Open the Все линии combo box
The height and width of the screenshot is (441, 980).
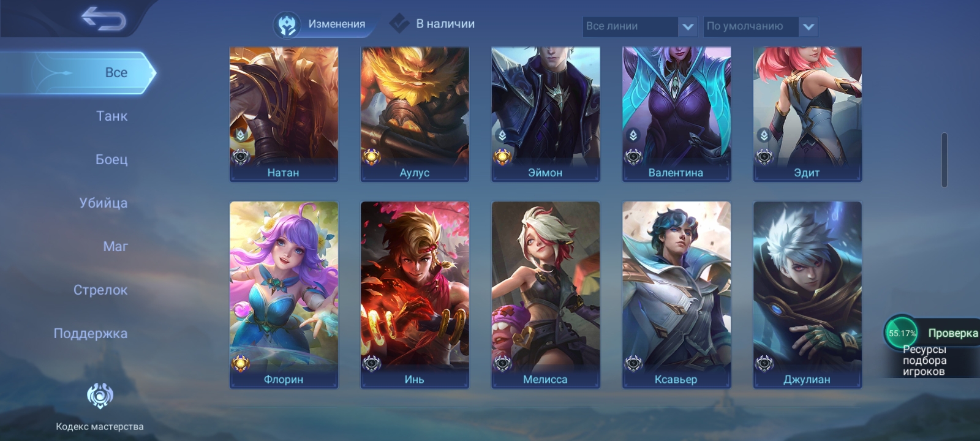point(639,26)
